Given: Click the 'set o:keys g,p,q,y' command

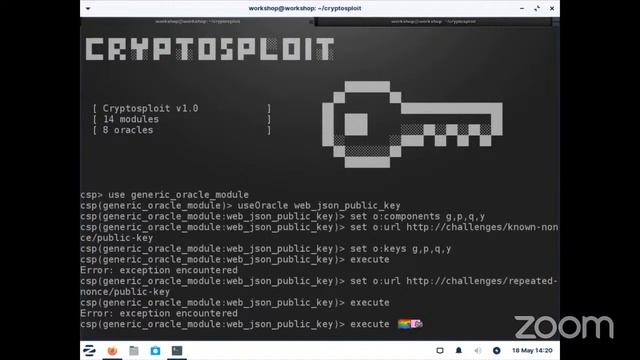Looking at the screenshot, I should pyautogui.click(x=400, y=249).
